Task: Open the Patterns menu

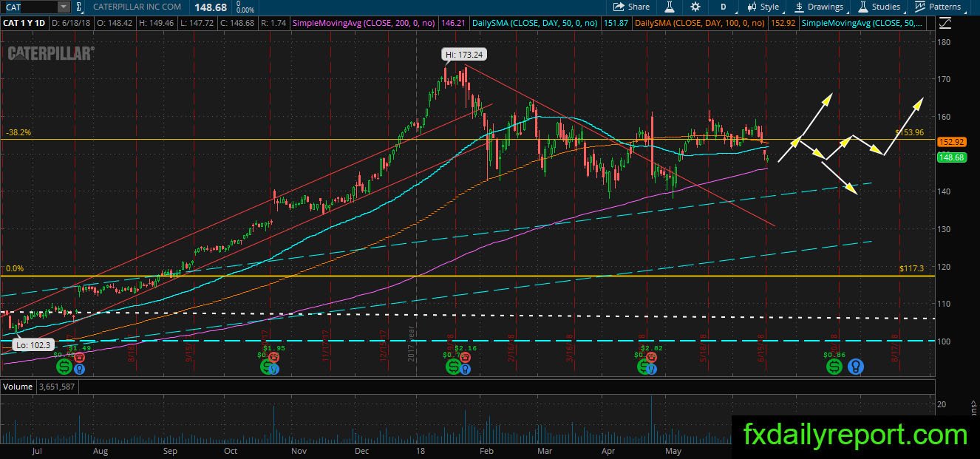Action: pyautogui.click(x=937, y=7)
